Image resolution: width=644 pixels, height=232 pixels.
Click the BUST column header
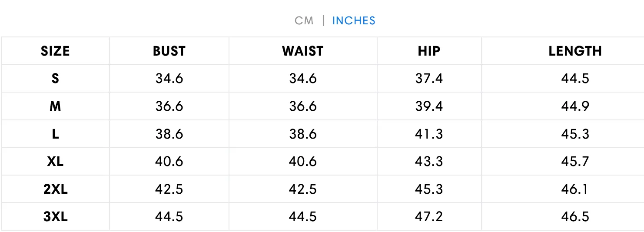[x=169, y=51]
